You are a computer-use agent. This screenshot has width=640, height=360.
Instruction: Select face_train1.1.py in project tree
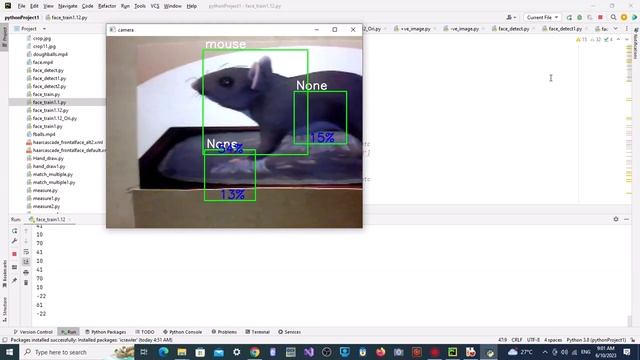point(49,102)
